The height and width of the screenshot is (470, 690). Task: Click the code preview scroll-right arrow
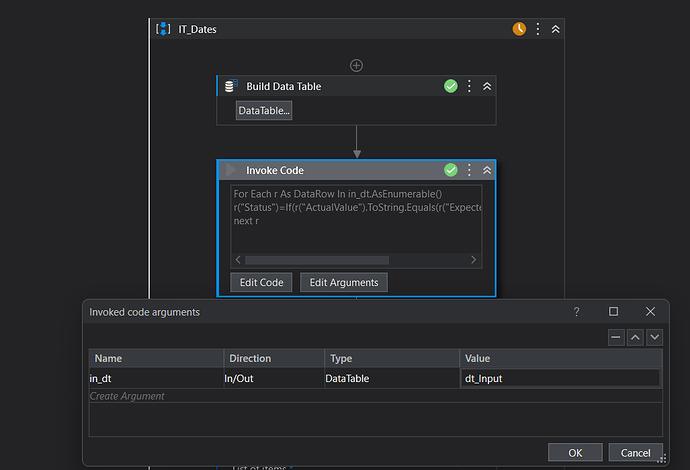click(x=473, y=260)
